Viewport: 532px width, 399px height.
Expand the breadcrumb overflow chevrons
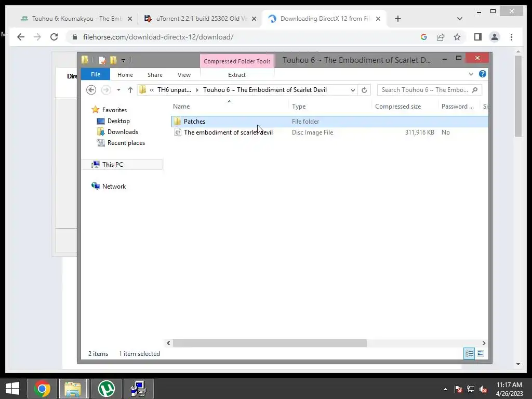click(152, 90)
